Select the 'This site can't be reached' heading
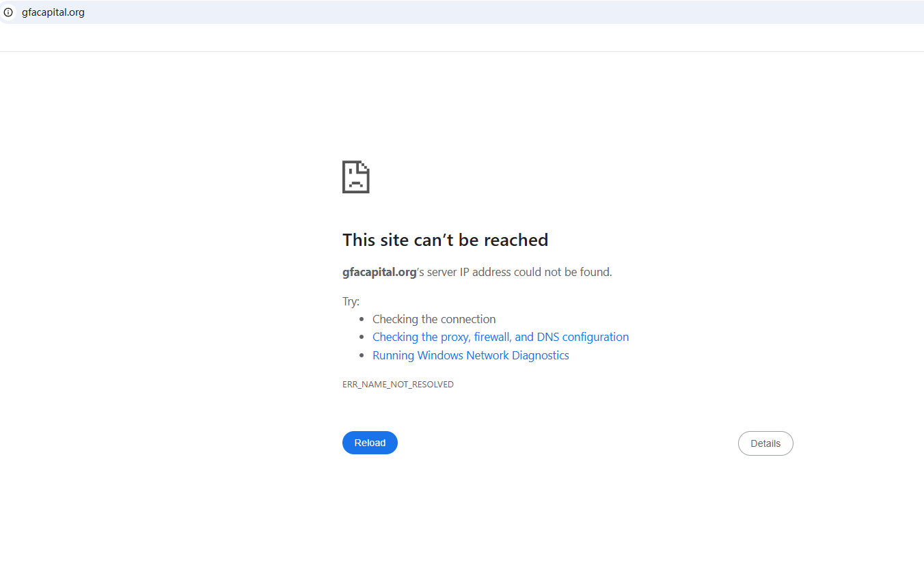This screenshot has width=924, height=565. pyautogui.click(x=446, y=240)
